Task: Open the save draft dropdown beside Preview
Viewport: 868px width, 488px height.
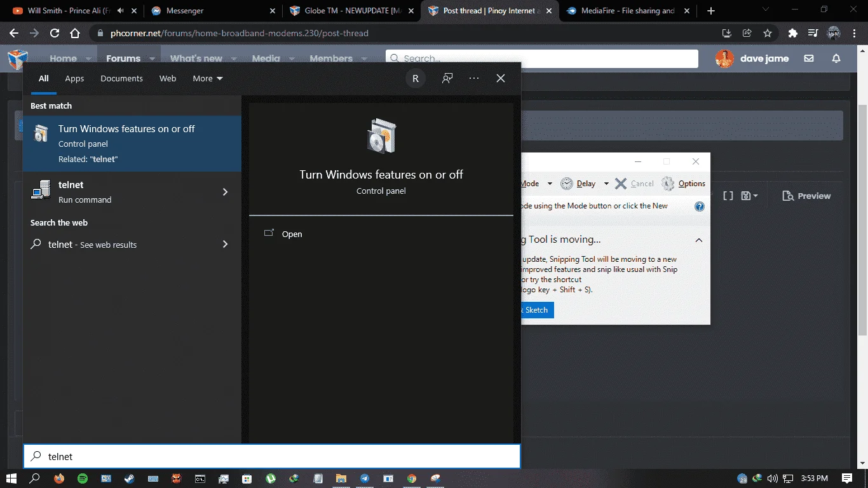Action: 750,196
